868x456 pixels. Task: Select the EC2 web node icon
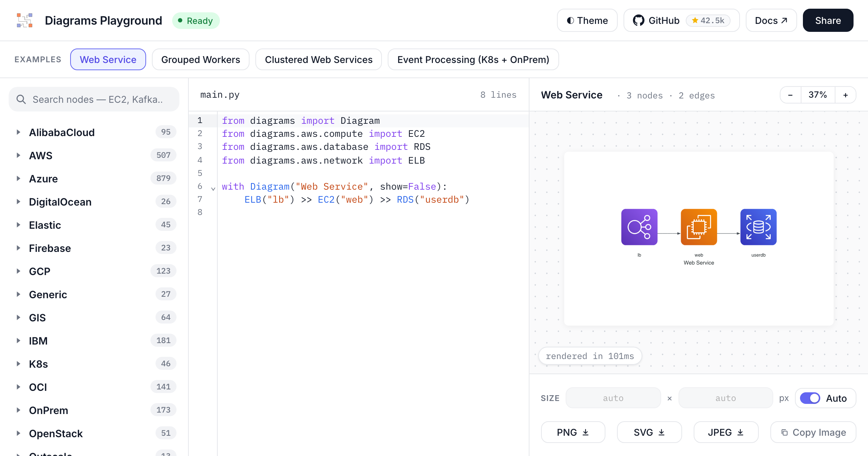[x=699, y=227]
